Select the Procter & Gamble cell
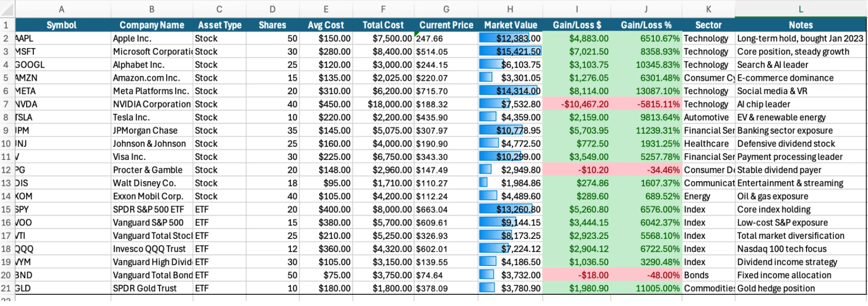 152,170
